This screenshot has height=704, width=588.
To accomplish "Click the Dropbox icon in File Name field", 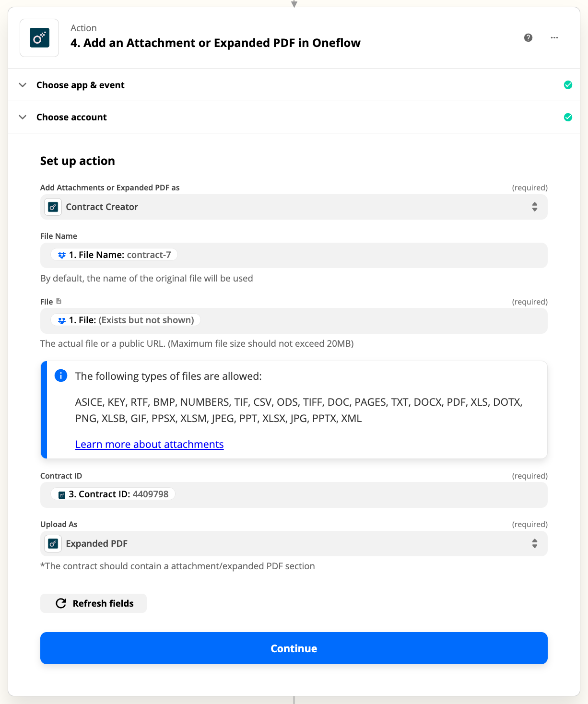I will coord(61,255).
